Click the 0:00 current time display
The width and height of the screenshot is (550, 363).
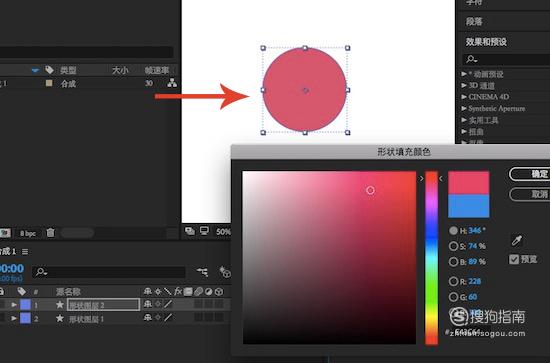click(x=12, y=268)
